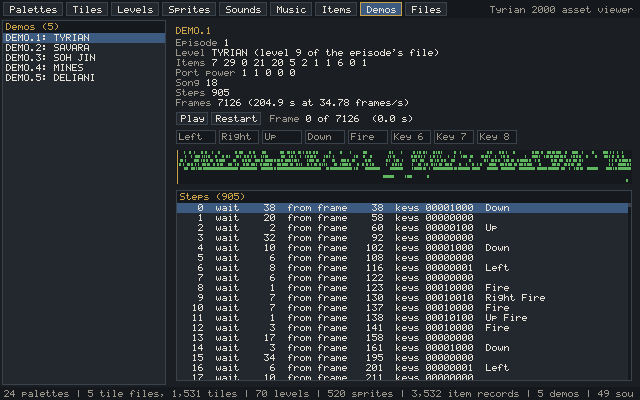Click the DEMO.1 title heading
Screen dimensions: 640x400
(193, 31)
